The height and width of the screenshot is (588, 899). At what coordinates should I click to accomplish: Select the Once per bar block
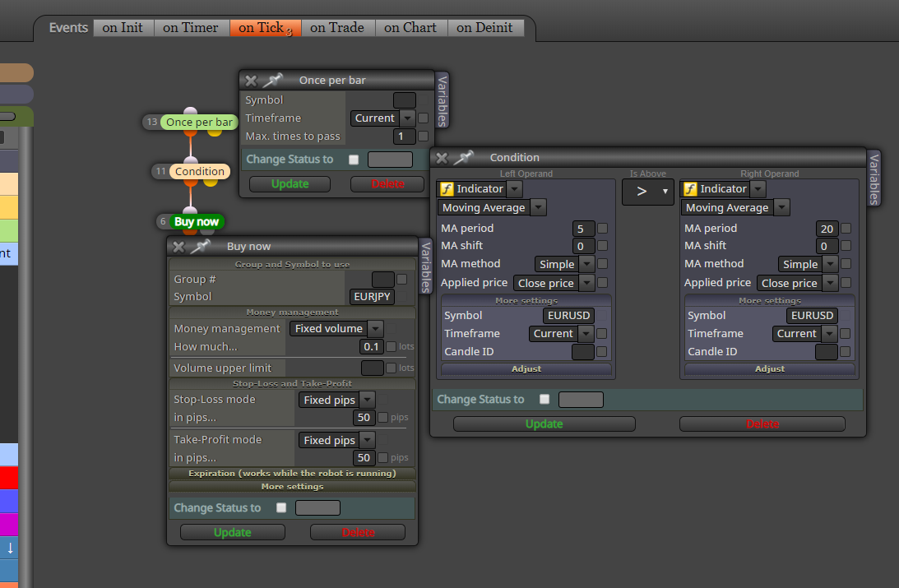pos(199,122)
